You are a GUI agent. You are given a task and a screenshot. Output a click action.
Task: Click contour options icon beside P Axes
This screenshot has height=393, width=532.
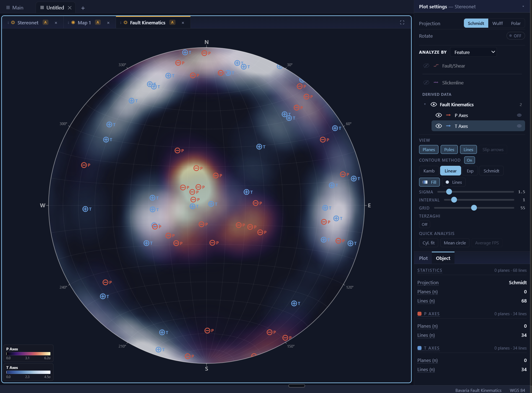pos(519,115)
